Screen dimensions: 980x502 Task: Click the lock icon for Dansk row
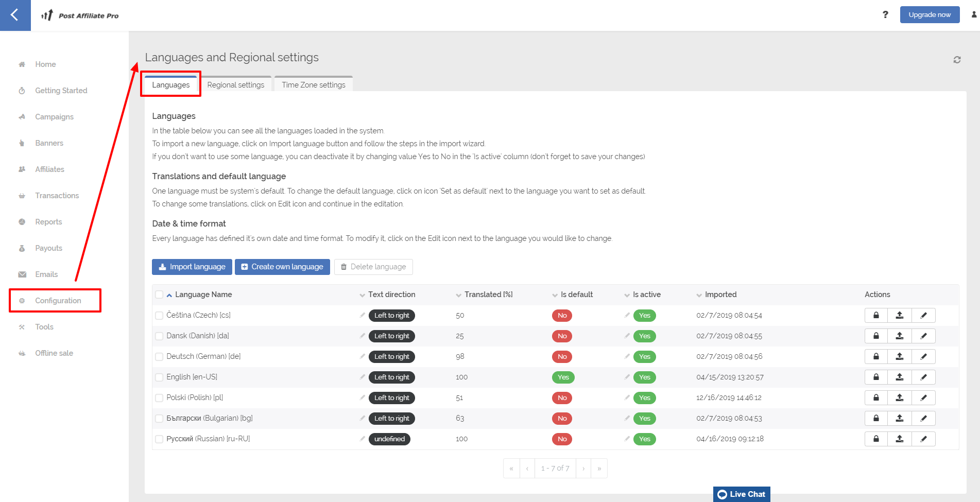(876, 336)
